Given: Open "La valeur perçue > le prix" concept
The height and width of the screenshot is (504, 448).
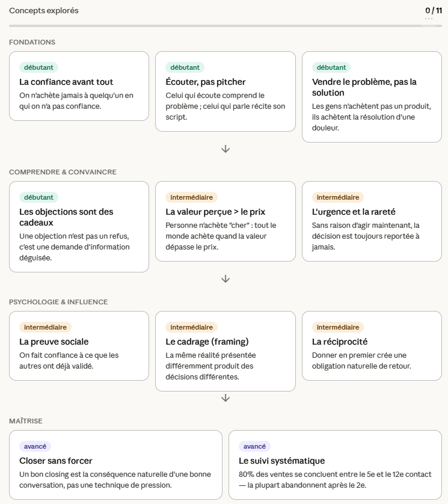Looking at the screenshot, I should point(226,221).
